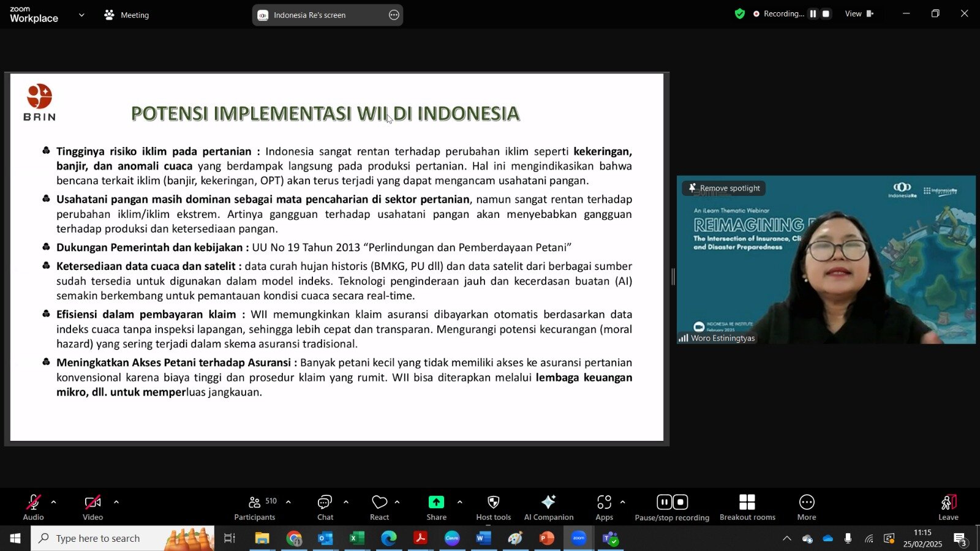Image resolution: width=980 pixels, height=551 pixels.
Task: Click the green encryption shield icon
Action: coord(740,13)
